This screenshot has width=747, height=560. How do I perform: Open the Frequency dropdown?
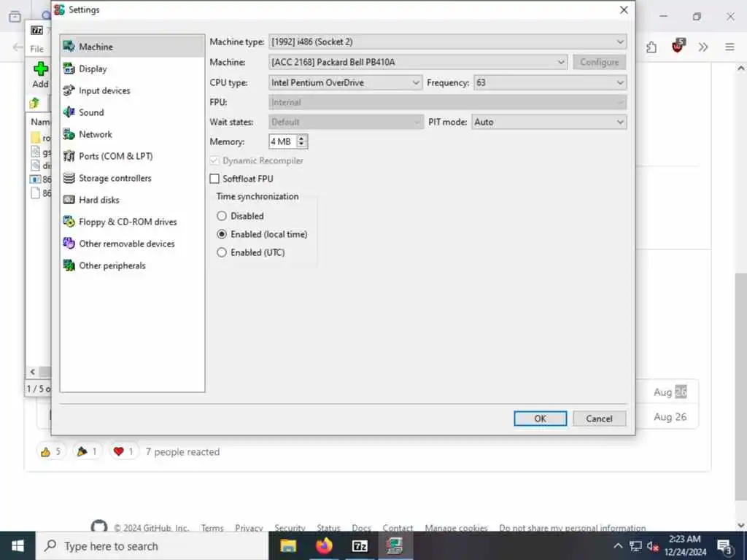coord(550,82)
